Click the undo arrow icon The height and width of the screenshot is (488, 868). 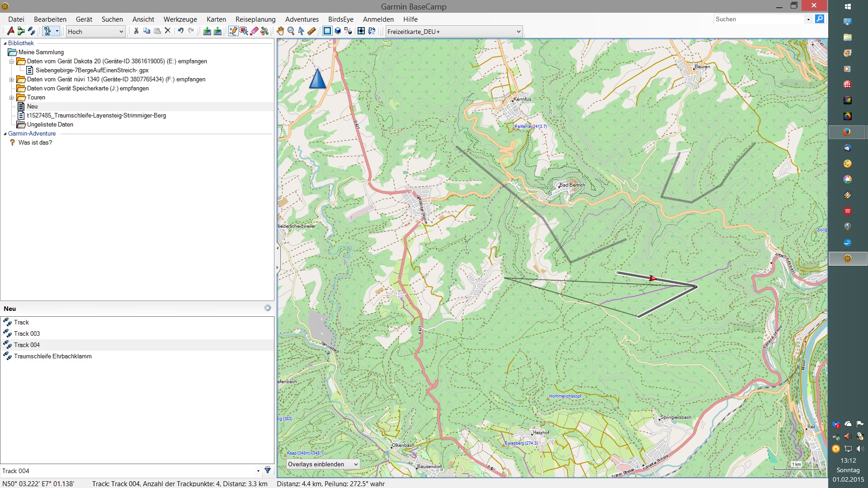coord(180,31)
